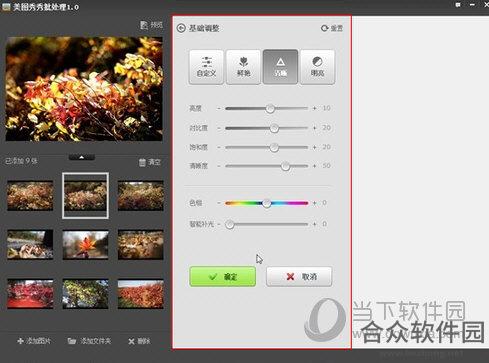The width and height of the screenshot is (489, 363).
Task: Select the bright red leaves thumbnail
Action: [x=30, y=294]
